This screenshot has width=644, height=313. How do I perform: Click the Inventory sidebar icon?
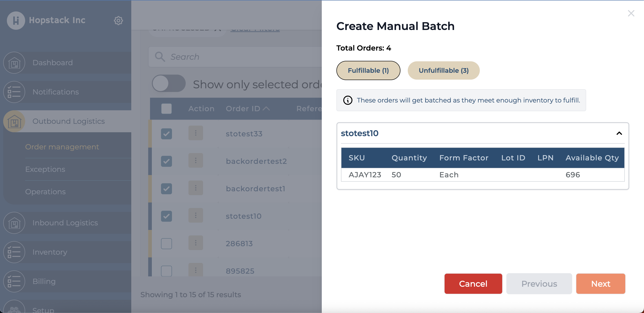[x=14, y=252]
